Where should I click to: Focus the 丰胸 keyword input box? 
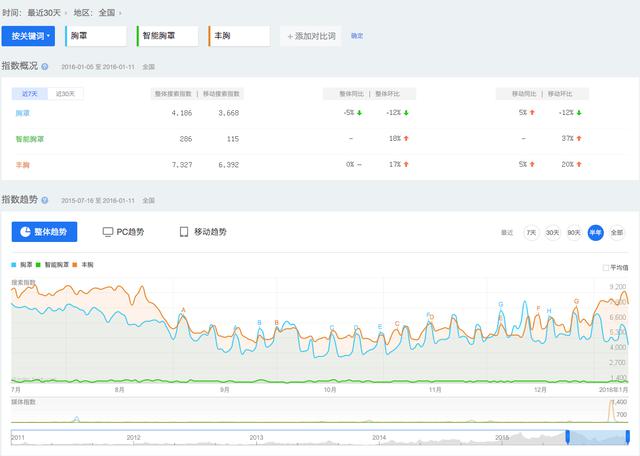tap(239, 36)
